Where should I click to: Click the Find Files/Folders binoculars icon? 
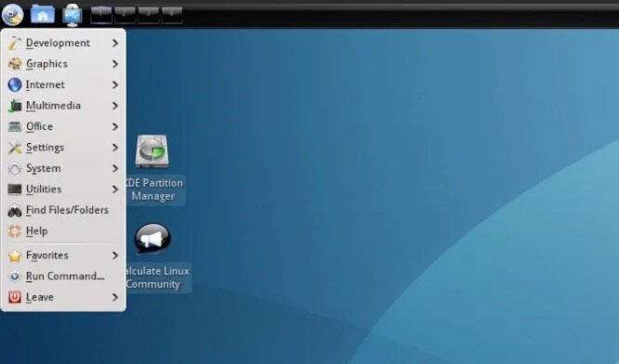pyautogui.click(x=15, y=210)
